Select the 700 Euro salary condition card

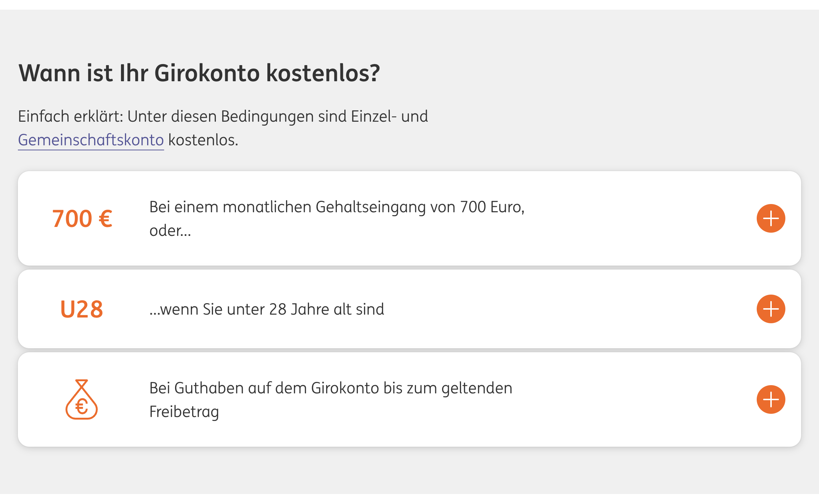point(409,218)
